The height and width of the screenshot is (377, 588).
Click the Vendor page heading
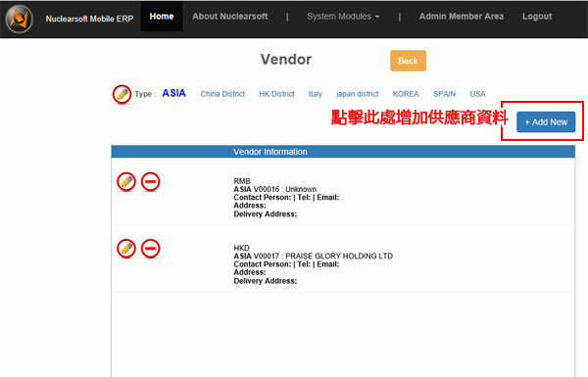click(x=286, y=60)
